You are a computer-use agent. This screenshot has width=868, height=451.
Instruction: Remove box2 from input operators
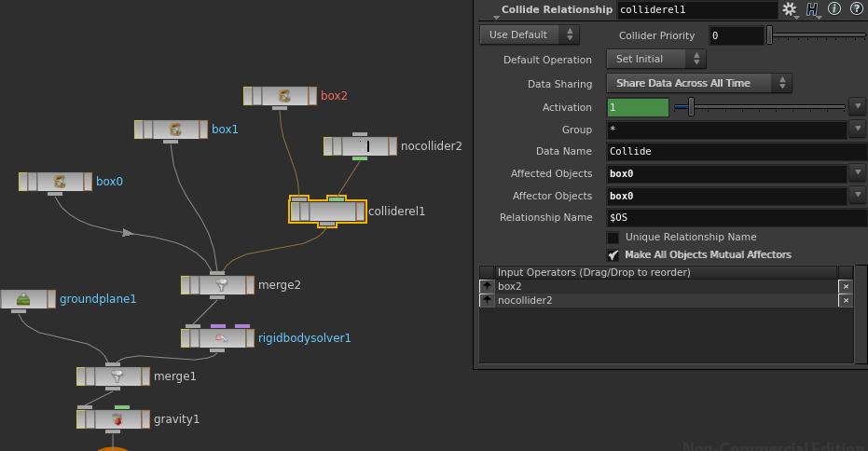pyautogui.click(x=846, y=286)
